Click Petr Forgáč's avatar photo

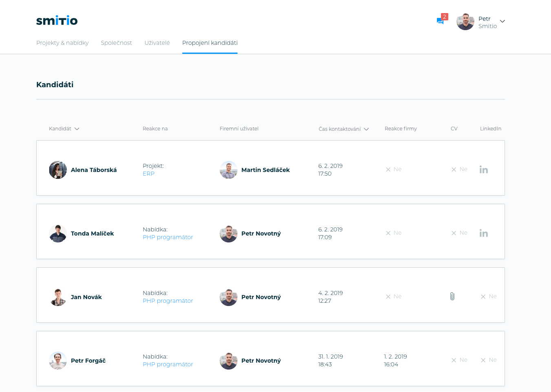[x=58, y=361]
